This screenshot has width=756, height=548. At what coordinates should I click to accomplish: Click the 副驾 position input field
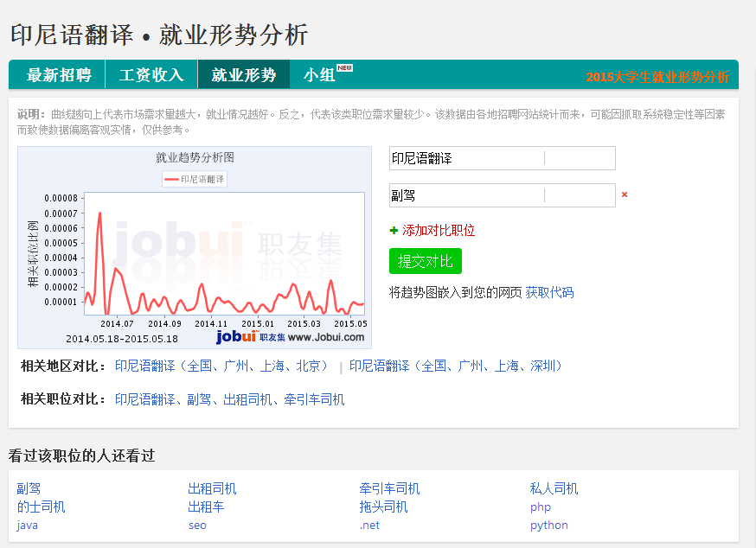tap(467, 195)
